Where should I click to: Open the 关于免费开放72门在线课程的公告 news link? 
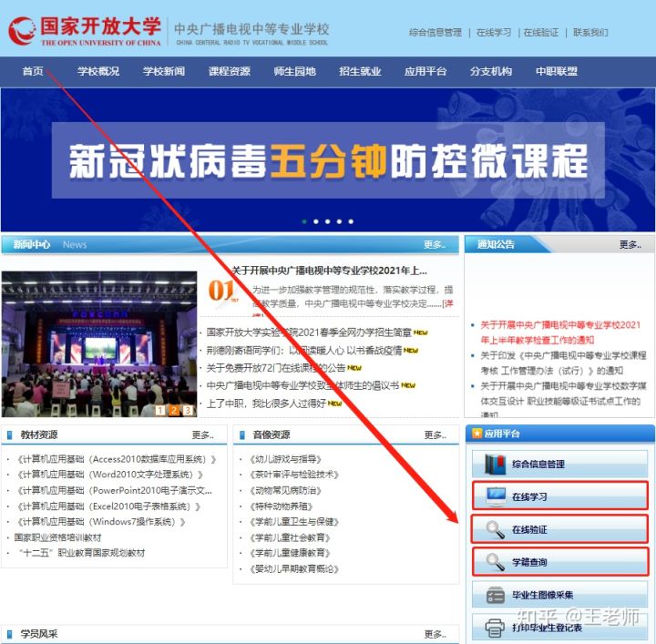276,368
